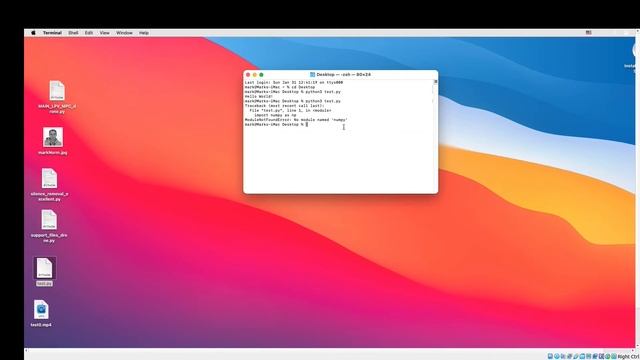Viewport: 640px width, 360px height.
Task: Open the Edit menu
Action: click(x=89, y=33)
